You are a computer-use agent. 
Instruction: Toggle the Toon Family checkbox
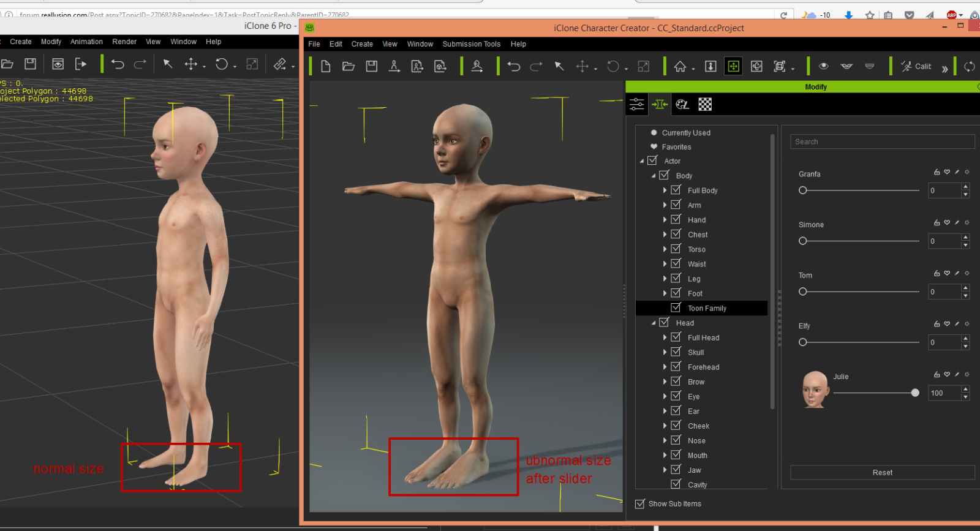point(676,307)
